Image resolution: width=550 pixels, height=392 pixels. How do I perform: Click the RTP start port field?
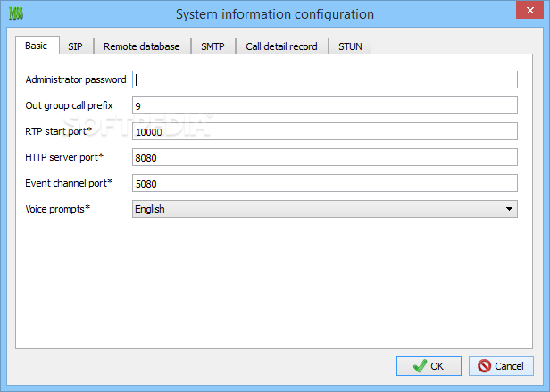tap(324, 131)
